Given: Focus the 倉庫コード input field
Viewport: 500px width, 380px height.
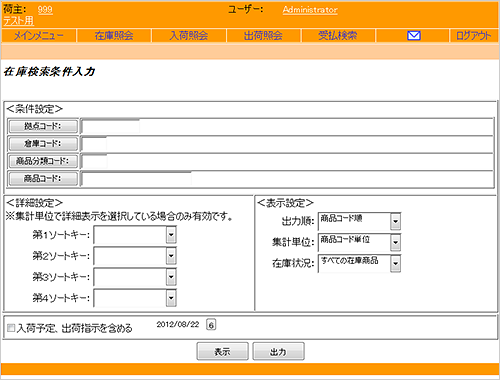Looking at the screenshot, I should click(94, 144).
